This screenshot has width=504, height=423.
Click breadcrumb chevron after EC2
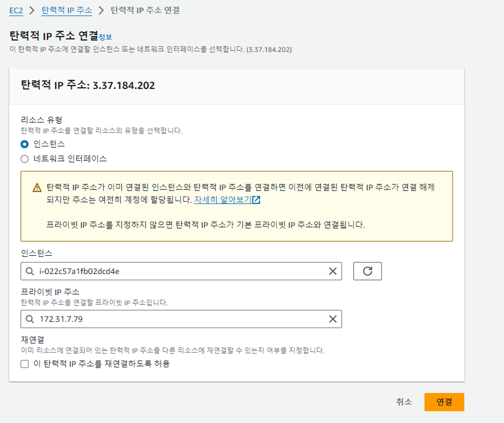point(32,10)
